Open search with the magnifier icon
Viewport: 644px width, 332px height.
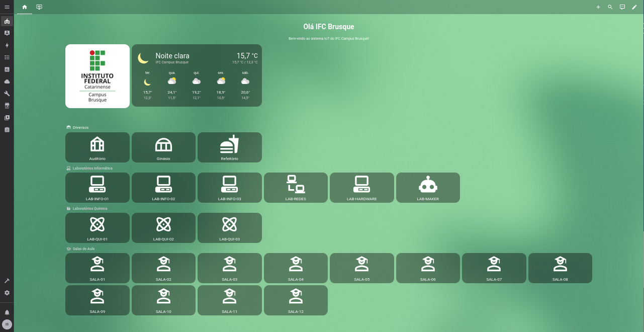[610, 7]
